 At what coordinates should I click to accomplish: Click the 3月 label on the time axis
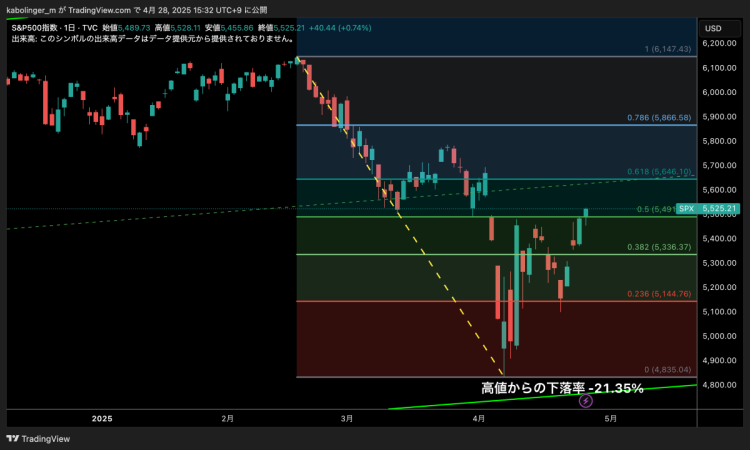347,418
